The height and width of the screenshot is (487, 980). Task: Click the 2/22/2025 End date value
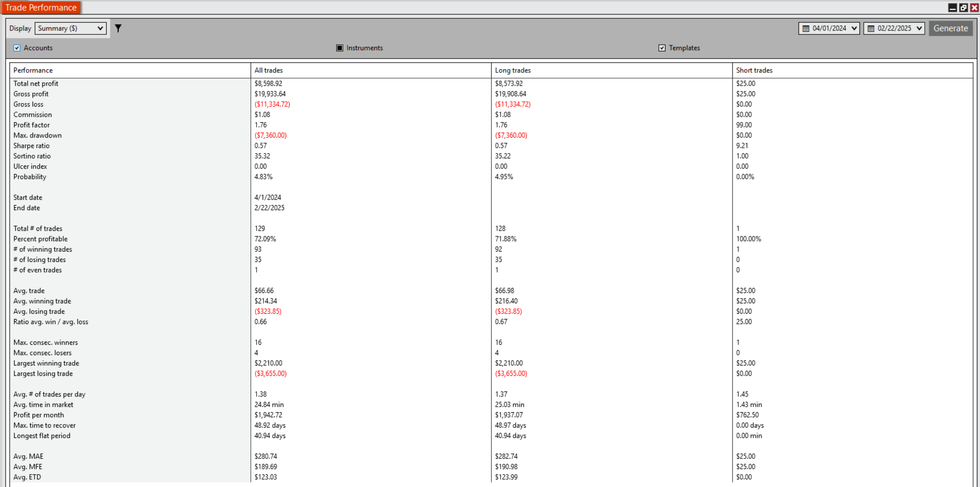click(x=269, y=208)
